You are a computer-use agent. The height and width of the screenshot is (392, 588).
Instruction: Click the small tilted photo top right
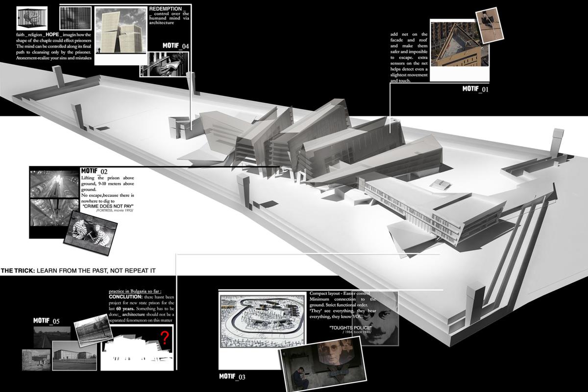pos(490,24)
